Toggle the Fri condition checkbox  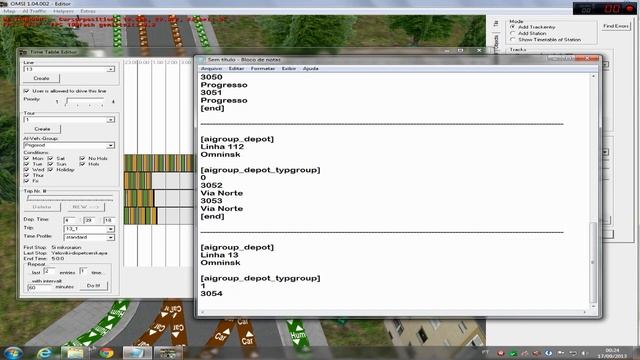tap(27, 181)
